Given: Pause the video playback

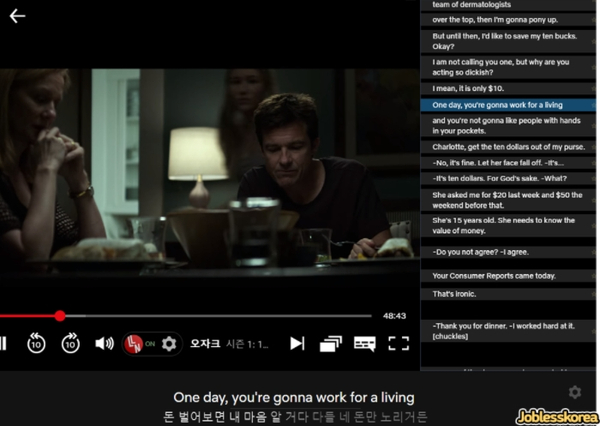Looking at the screenshot, I should click(3, 343).
